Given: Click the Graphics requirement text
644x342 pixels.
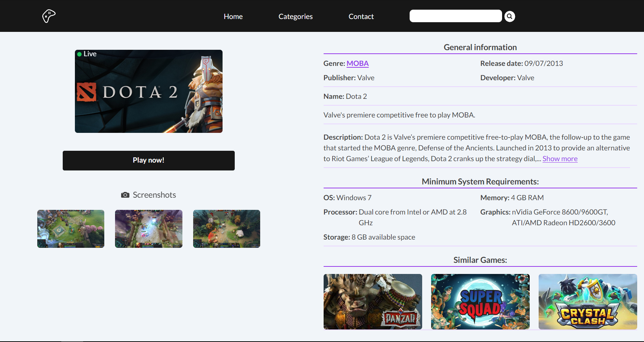Looking at the screenshot, I should [x=548, y=217].
